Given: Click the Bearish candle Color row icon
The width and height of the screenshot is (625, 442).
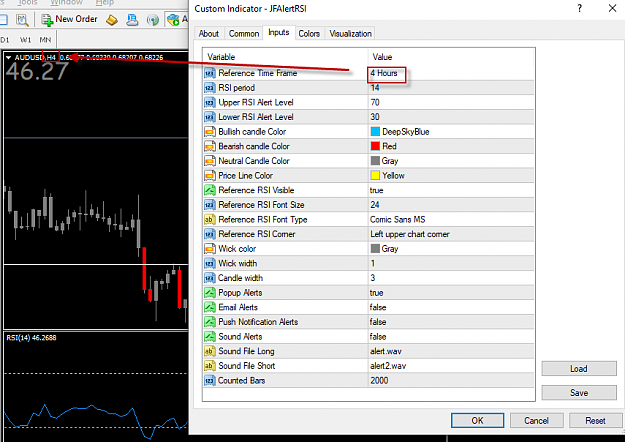Looking at the screenshot, I should tap(210, 146).
